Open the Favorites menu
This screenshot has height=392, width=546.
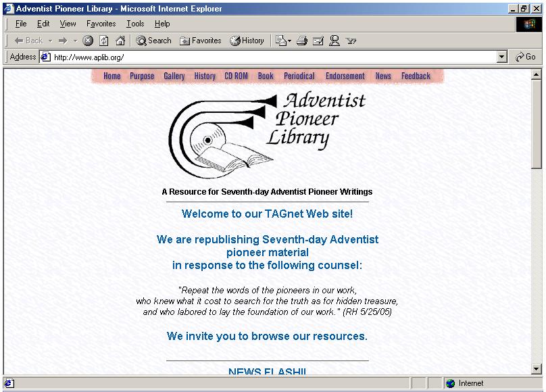click(x=101, y=24)
